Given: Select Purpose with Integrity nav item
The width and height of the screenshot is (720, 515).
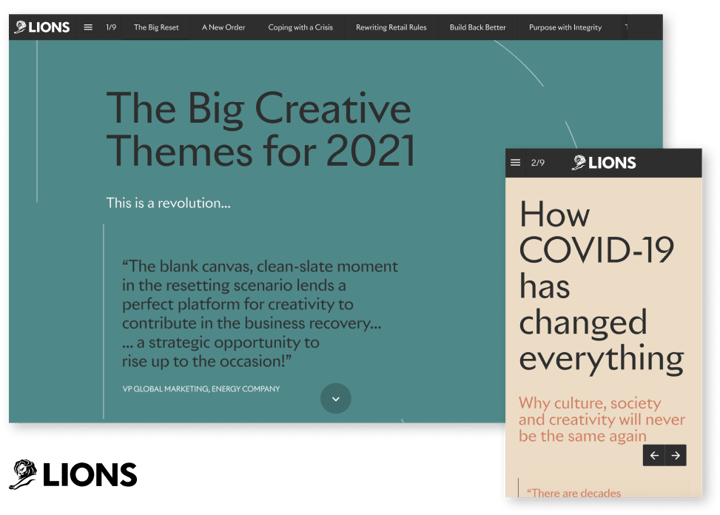Looking at the screenshot, I should click(565, 27).
